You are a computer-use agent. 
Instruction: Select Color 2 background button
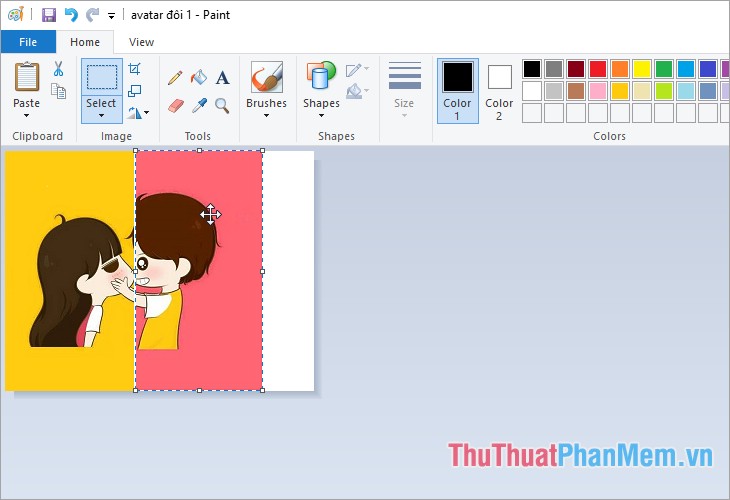tap(499, 91)
